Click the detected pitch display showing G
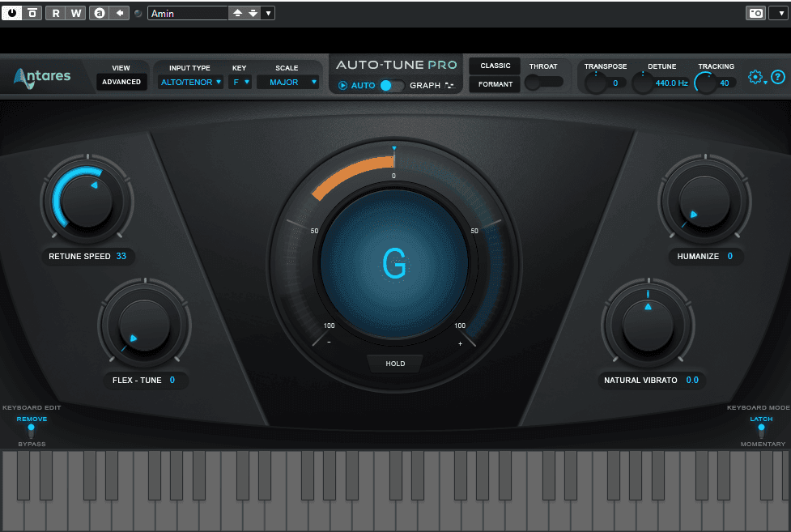Image resolution: width=791 pixels, height=532 pixels. (x=394, y=262)
